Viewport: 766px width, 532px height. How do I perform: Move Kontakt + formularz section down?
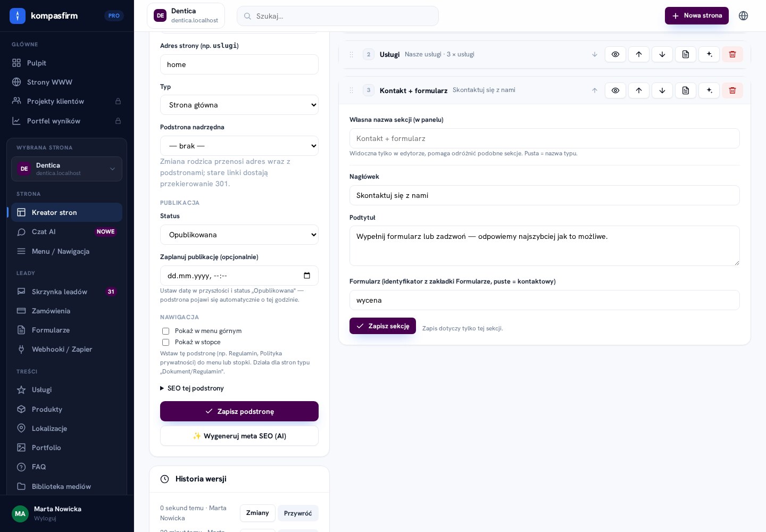click(x=662, y=90)
